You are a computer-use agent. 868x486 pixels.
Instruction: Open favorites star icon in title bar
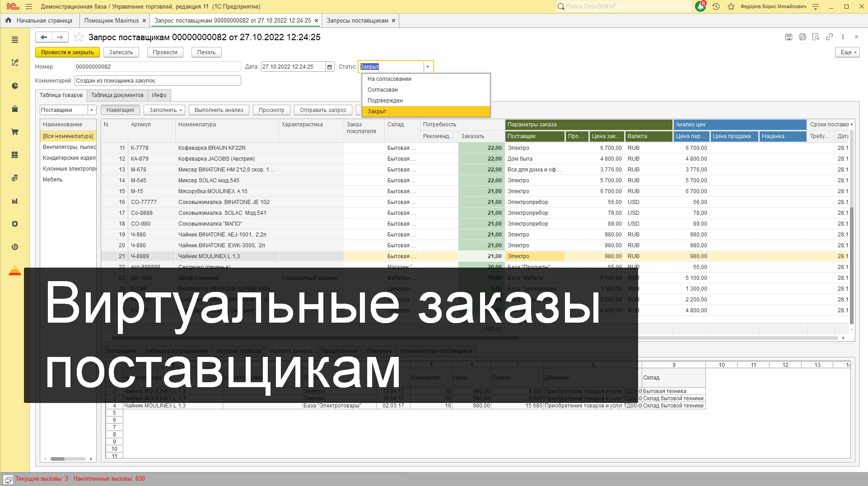pos(731,7)
